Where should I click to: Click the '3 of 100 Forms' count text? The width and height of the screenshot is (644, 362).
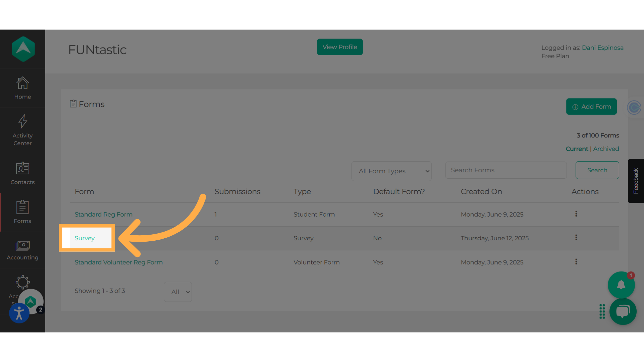[598, 135]
